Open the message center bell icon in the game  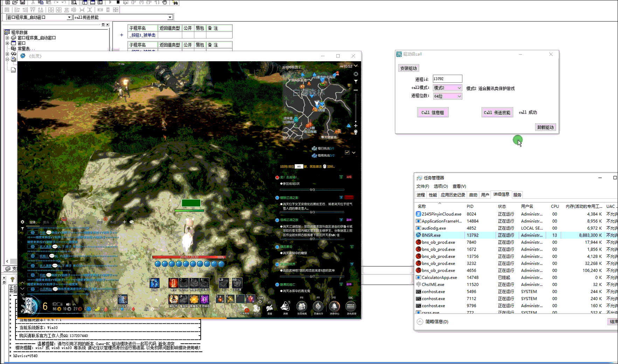[x=334, y=307]
